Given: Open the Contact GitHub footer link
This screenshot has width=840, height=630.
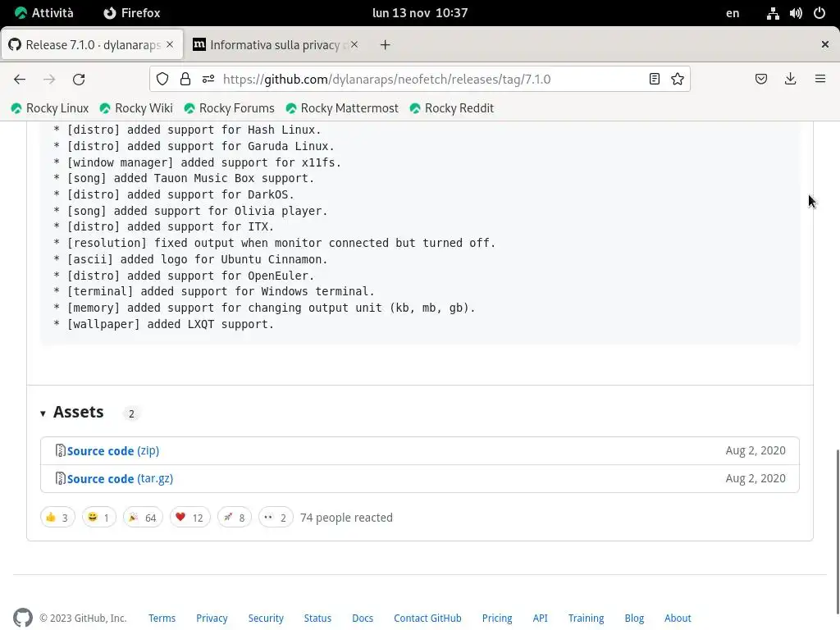Looking at the screenshot, I should [427, 618].
